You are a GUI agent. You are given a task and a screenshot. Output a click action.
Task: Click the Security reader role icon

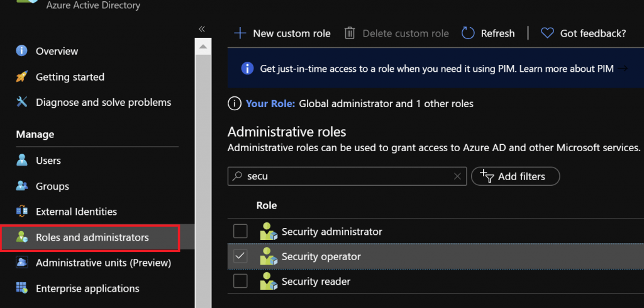pyautogui.click(x=269, y=282)
